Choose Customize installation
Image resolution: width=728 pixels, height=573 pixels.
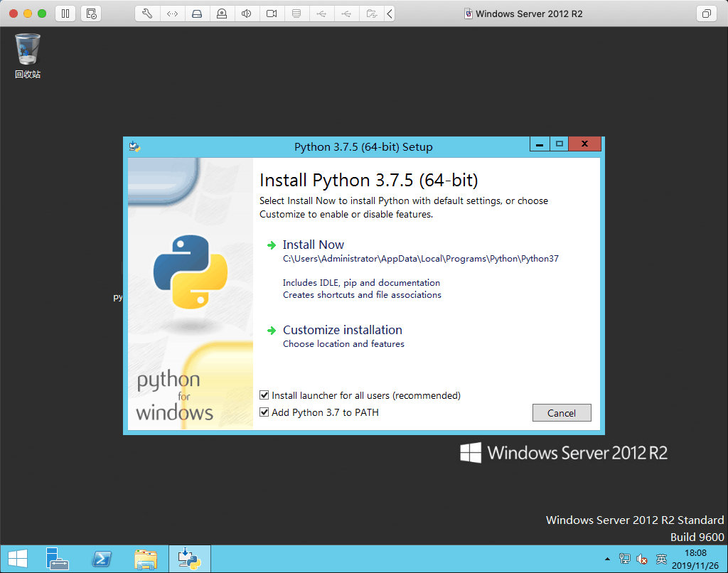343,330
